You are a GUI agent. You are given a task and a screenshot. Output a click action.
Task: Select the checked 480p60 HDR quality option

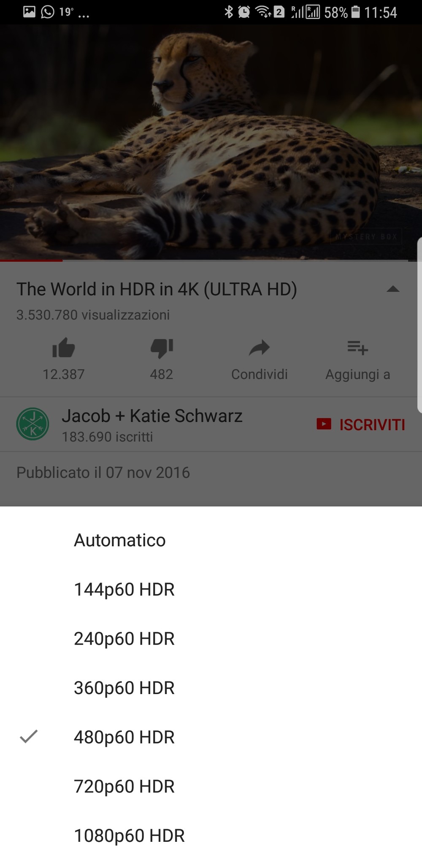click(x=211, y=737)
